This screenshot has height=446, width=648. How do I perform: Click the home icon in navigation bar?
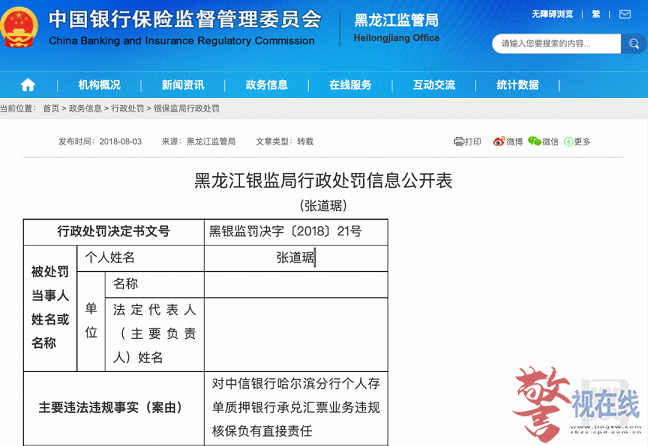pyautogui.click(x=28, y=85)
